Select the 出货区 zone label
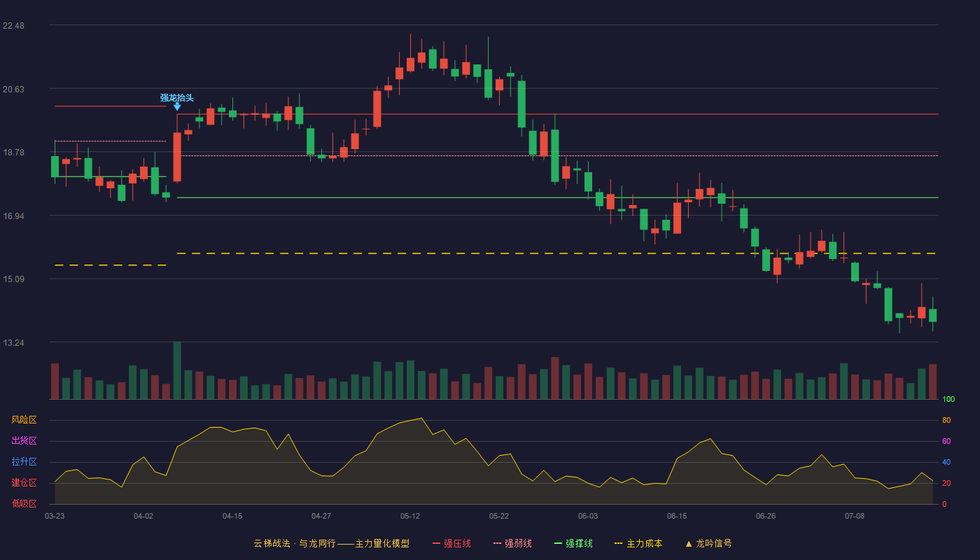Screen dimensions: 980x560 24,441
